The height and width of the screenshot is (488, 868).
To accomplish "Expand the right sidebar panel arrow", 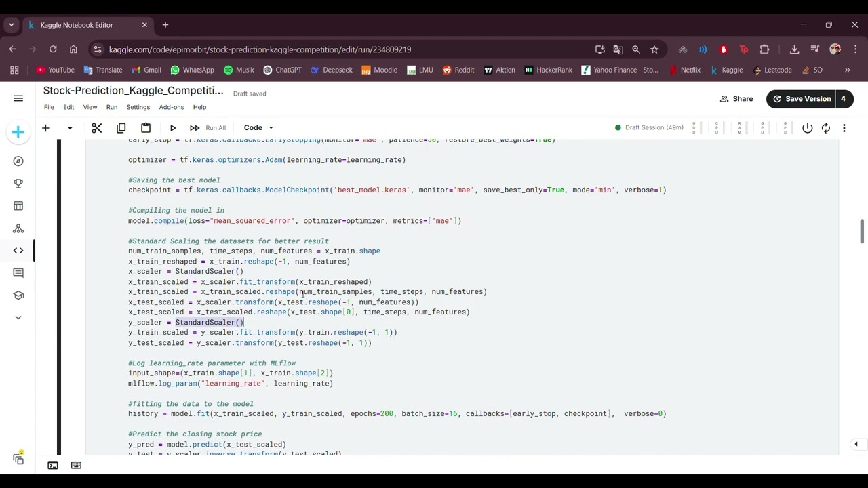I will pos(856,445).
